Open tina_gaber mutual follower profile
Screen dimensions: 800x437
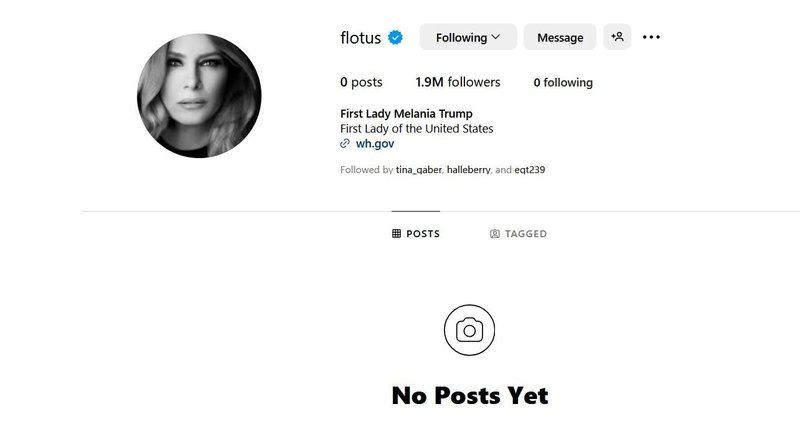[x=418, y=170]
